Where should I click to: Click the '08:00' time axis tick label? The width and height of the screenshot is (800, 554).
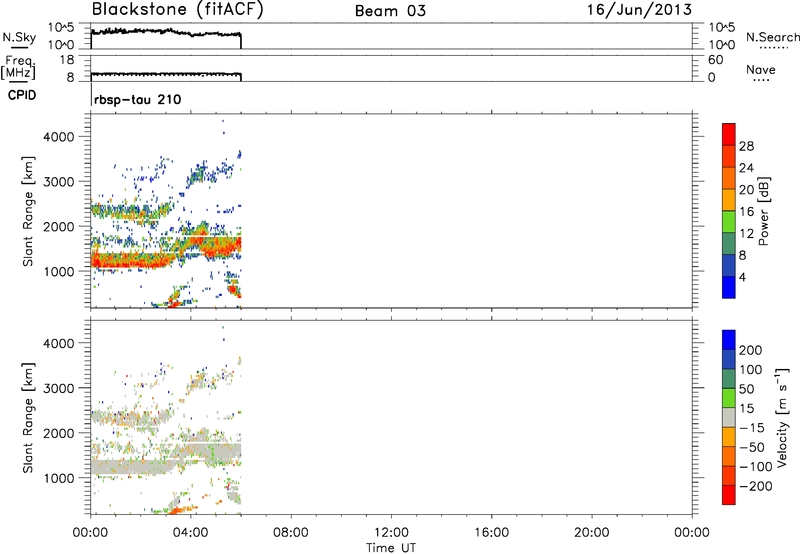[291, 533]
